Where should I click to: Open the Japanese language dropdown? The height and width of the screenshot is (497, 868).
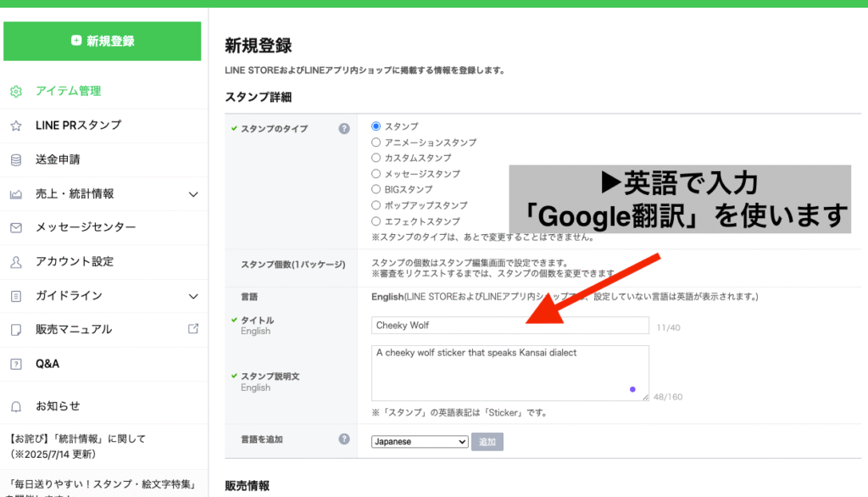click(x=420, y=442)
